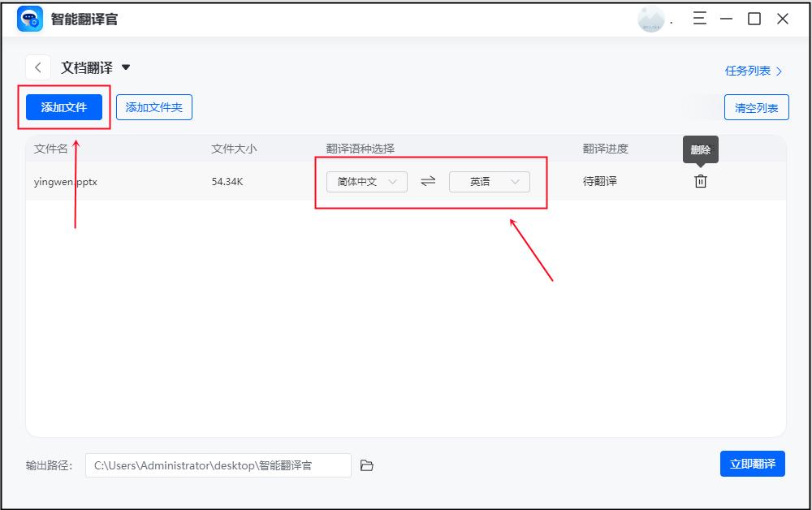Delete yingwen.pptx using the trash icon
This screenshot has width=812, height=510.
pos(700,181)
